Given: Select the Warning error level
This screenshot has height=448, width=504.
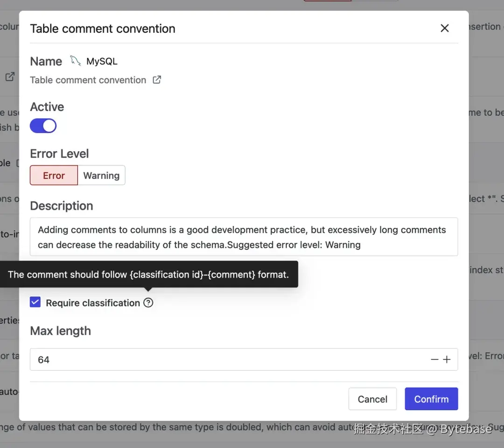Looking at the screenshot, I should [101, 175].
